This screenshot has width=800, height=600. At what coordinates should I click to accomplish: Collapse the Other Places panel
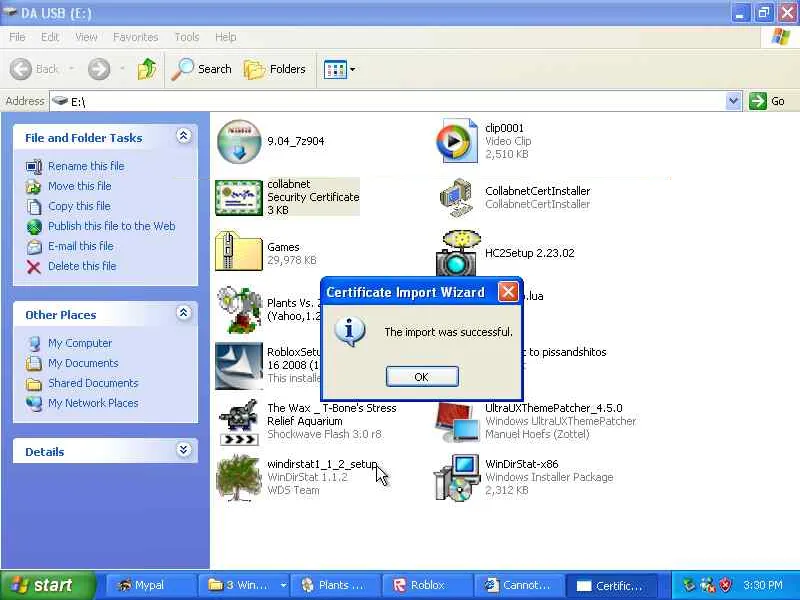[184, 313]
